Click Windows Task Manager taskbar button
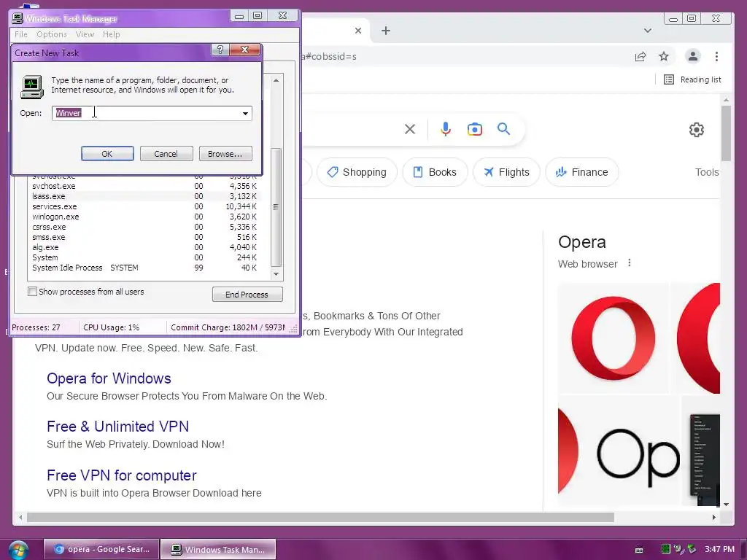The width and height of the screenshot is (747, 560). pos(217,550)
